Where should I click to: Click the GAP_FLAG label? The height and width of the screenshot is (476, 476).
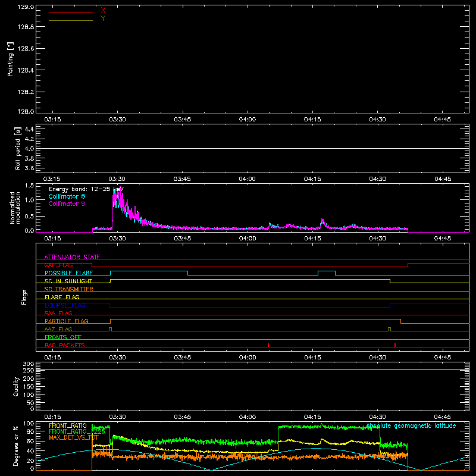[x=58, y=265]
